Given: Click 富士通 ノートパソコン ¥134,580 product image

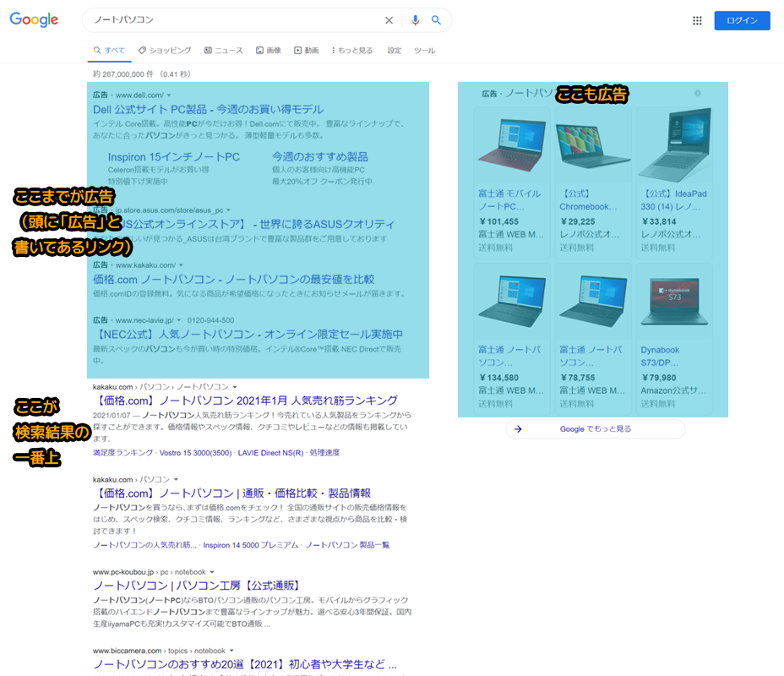Looking at the screenshot, I should click(511, 301).
